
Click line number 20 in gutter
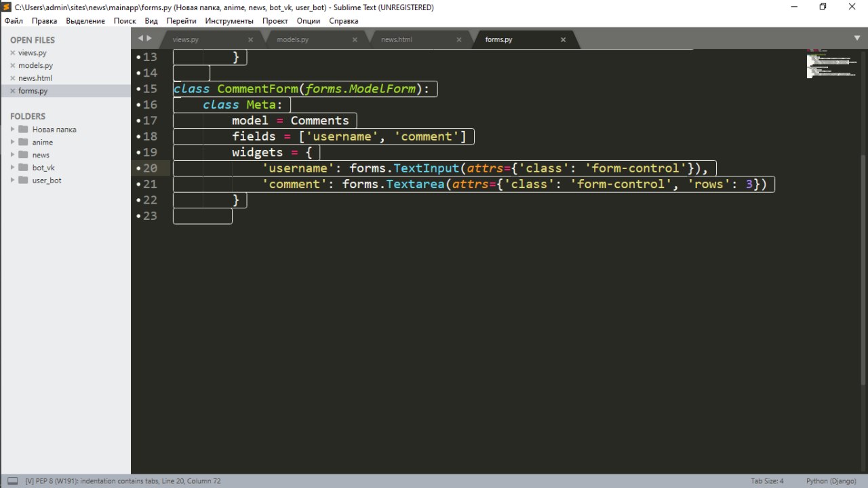[x=149, y=168]
